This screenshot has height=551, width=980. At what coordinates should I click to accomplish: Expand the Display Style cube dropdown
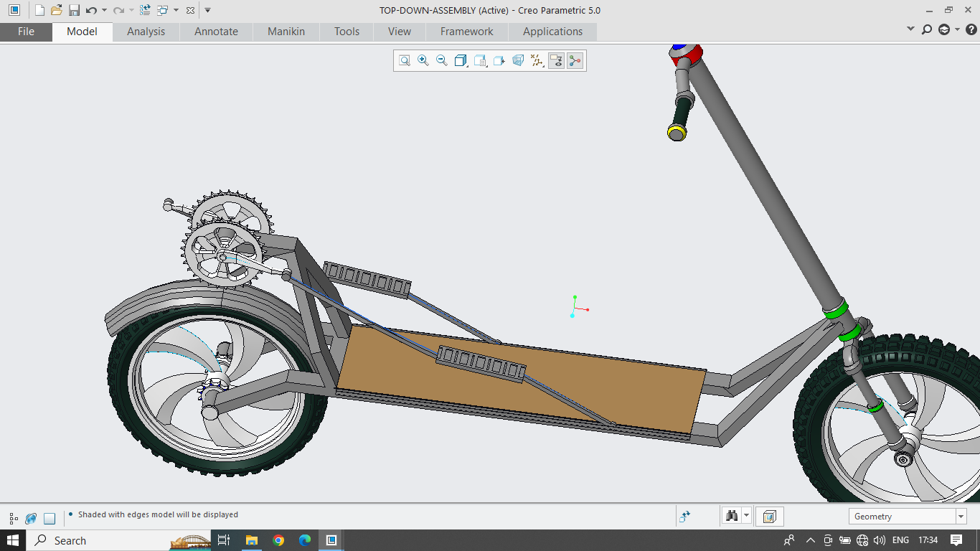coord(461,61)
